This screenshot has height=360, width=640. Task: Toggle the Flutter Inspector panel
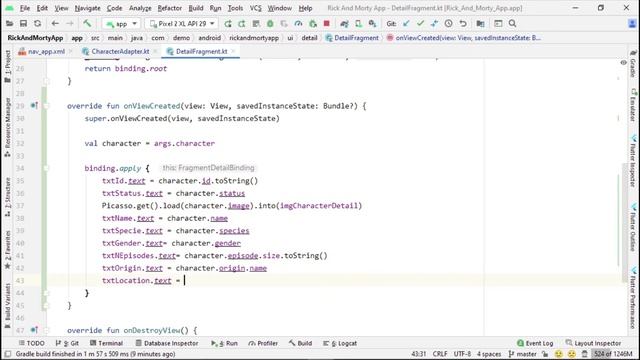coord(633,162)
